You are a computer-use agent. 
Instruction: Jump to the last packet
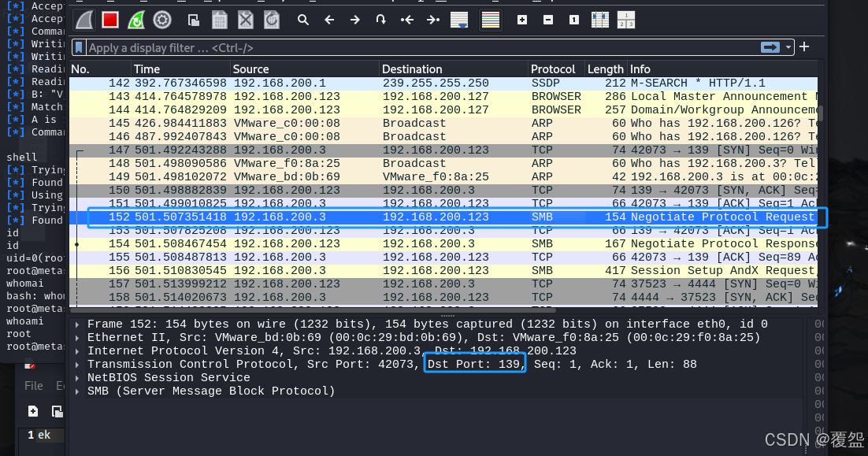point(433,20)
